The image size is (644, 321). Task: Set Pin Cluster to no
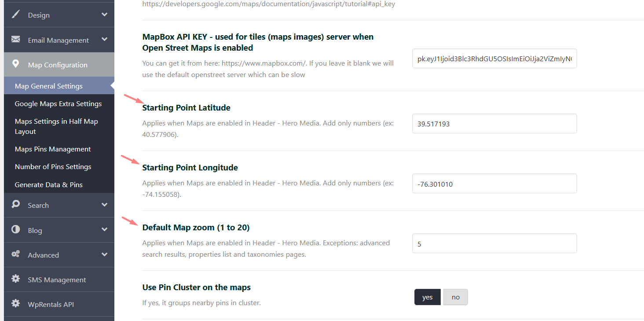[x=455, y=297]
